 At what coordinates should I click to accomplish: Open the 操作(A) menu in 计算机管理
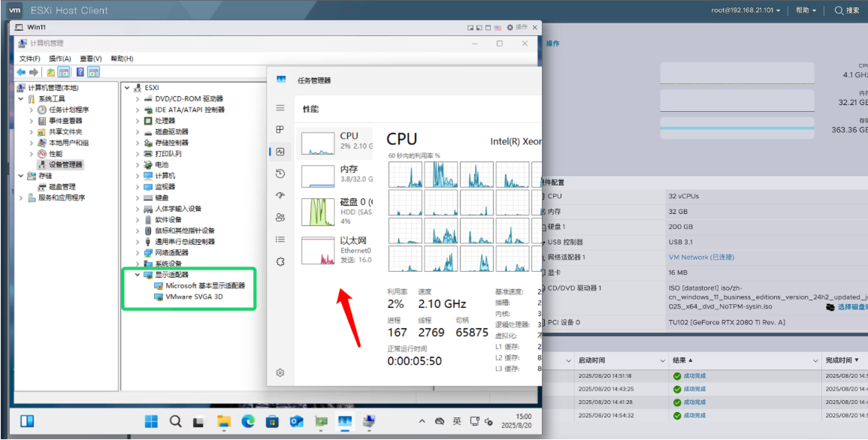click(x=60, y=59)
